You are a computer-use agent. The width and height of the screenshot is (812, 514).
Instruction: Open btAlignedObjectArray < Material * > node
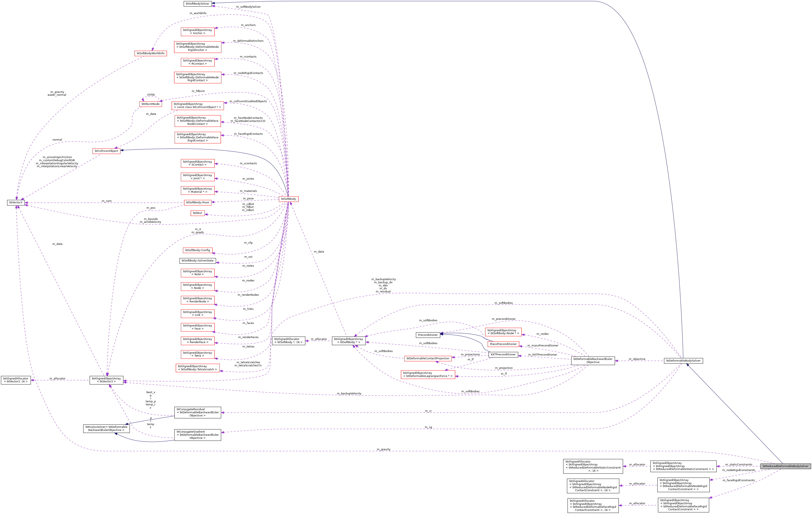[x=198, y=190]
